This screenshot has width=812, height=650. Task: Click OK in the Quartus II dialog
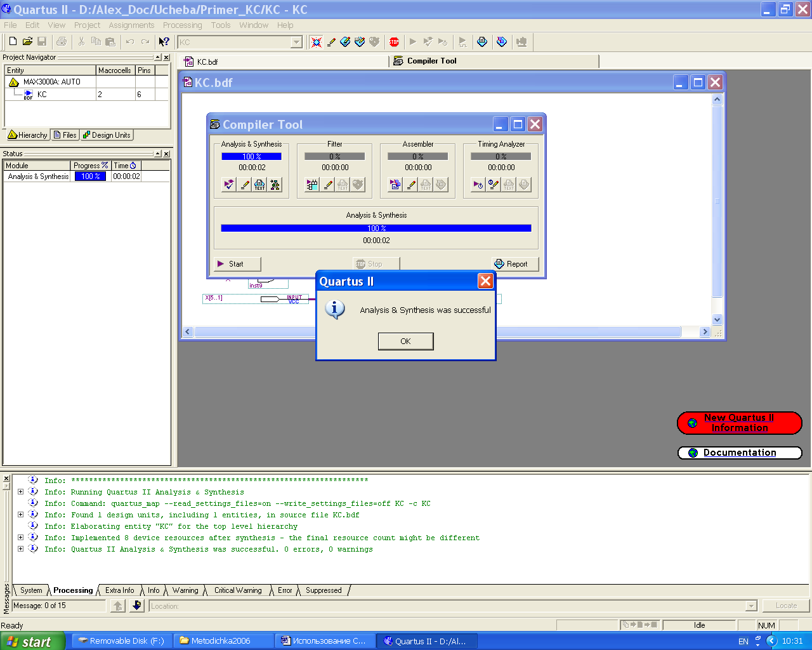pos(405,341)
